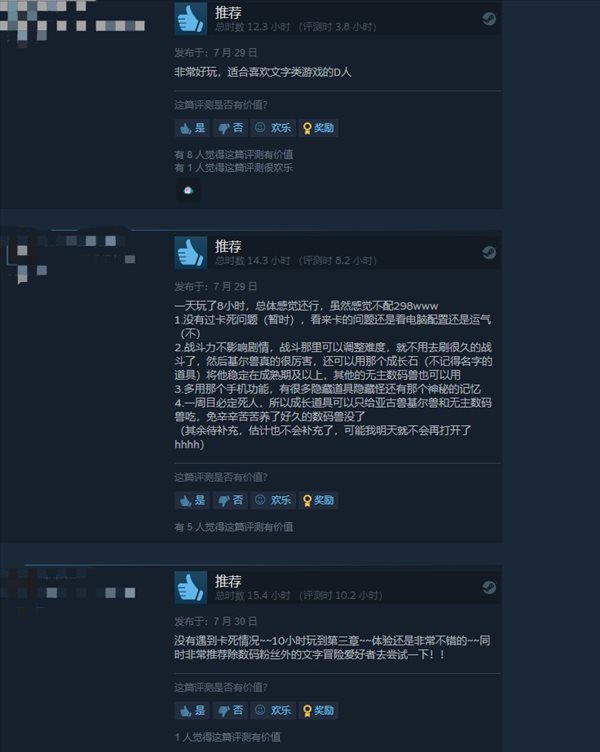Open the blurred avatar of second reviewer
This screenshot has width=600, height=752.
pos(27,258)
